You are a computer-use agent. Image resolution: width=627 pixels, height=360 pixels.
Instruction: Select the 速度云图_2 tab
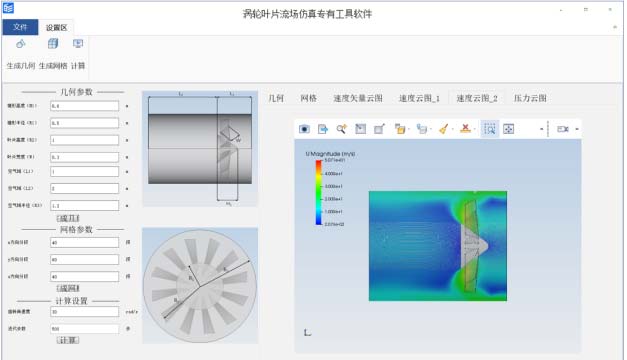click(477, 98)
